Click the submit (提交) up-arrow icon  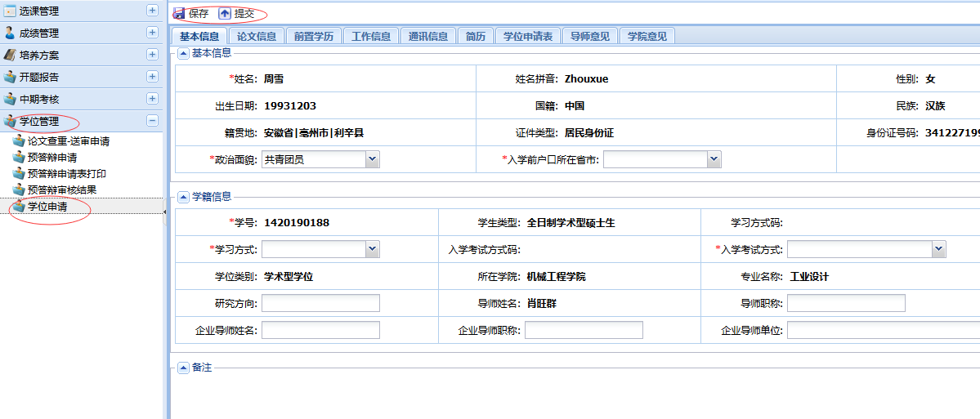tap(225, 14)
